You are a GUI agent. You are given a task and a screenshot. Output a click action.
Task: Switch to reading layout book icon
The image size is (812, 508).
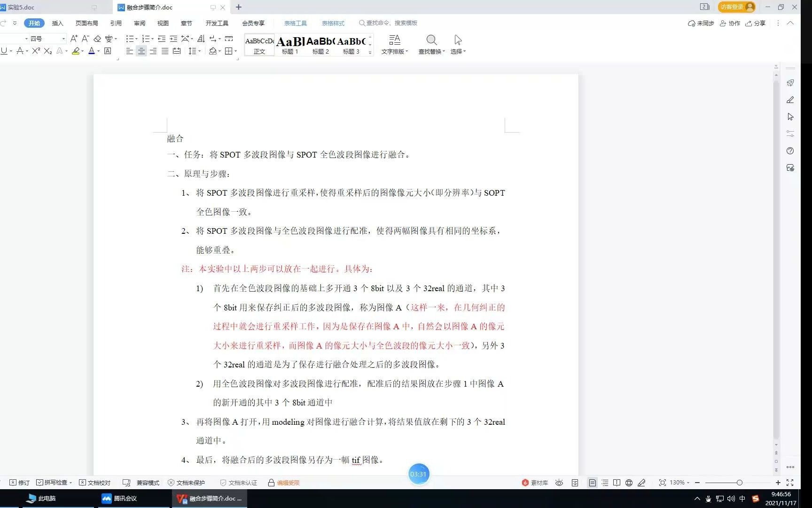click(x=617, y=483)
